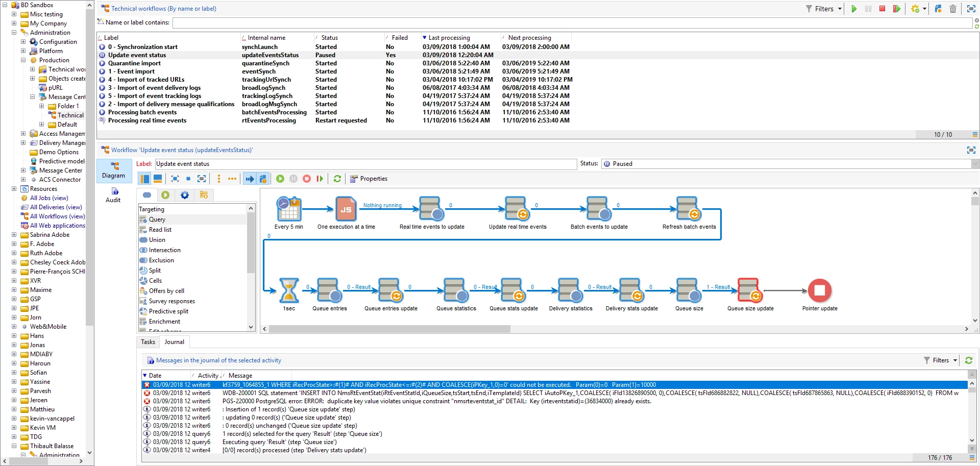Toggle the side palette display
This screenshot has height=466, width=980.
click(x=145, y=179)
